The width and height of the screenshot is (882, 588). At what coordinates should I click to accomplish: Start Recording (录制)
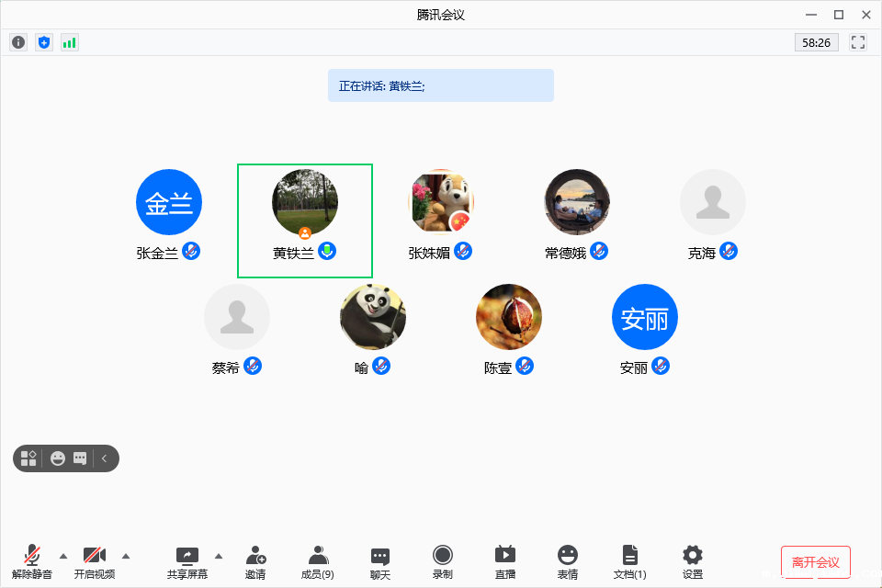pyautogui.click(x=443, y=561)
